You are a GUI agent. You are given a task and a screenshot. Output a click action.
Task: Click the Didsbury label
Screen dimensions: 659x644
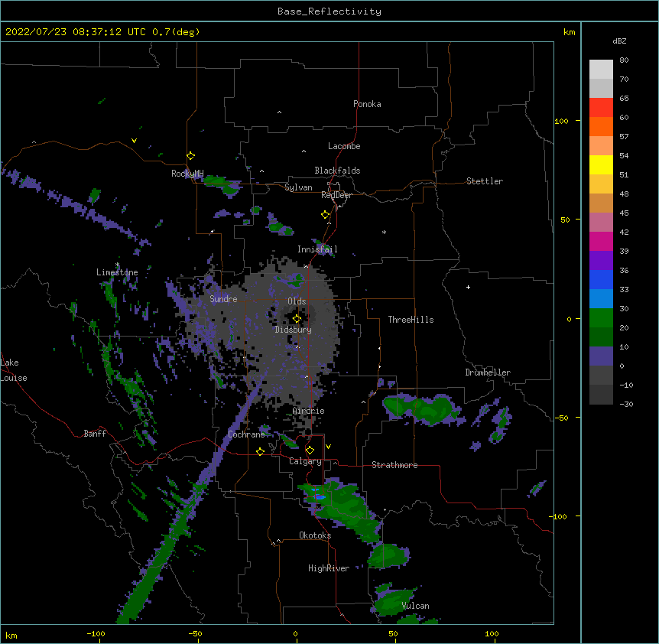click(x=294, y=330)
